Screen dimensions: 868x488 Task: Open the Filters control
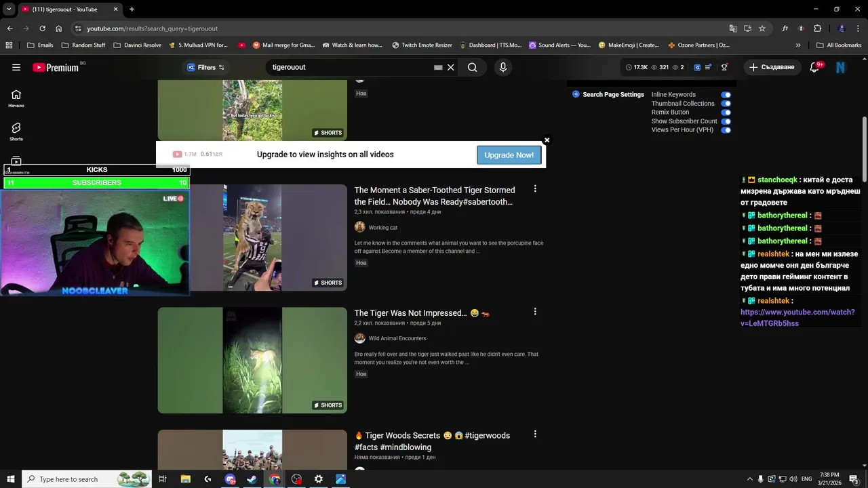[x=206, y=67]
